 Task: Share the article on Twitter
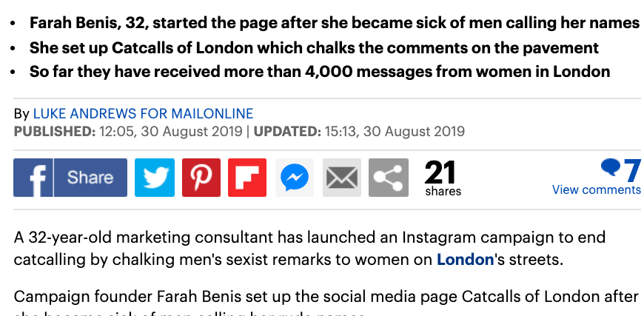click(155, 178)
